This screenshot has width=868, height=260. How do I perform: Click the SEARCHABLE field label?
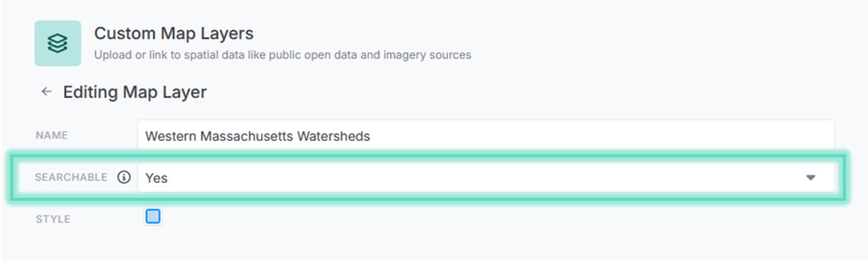coord(71,178)
